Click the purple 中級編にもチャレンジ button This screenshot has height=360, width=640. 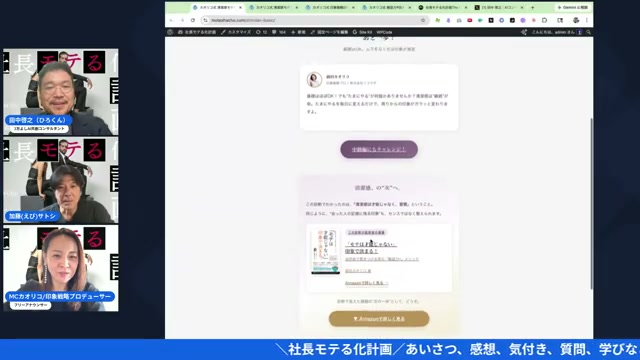tap(379, 149)
